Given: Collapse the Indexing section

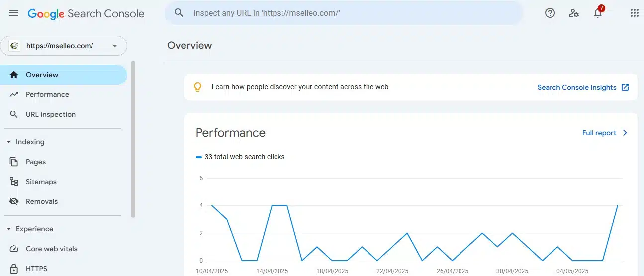Looking at the screenshot, I should click(9, 142).
